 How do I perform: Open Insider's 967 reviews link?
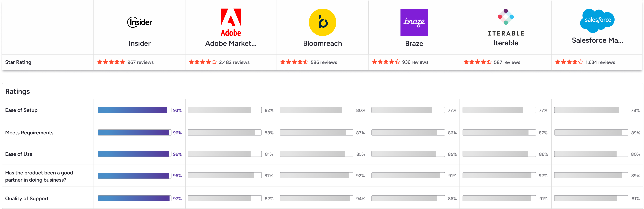coord(140,62)
